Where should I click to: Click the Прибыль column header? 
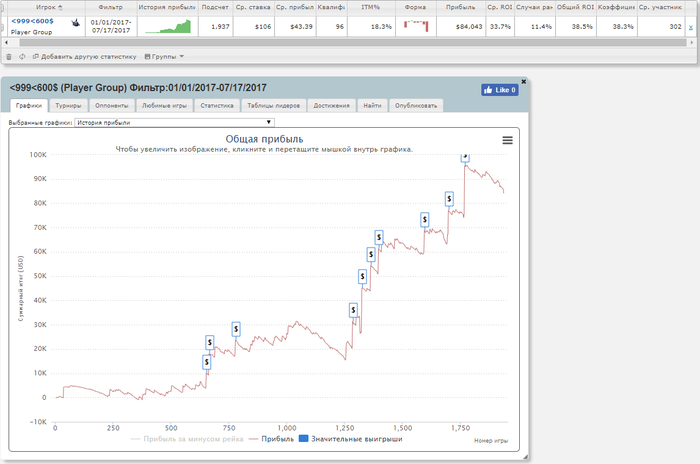click(x=460, y=7)
